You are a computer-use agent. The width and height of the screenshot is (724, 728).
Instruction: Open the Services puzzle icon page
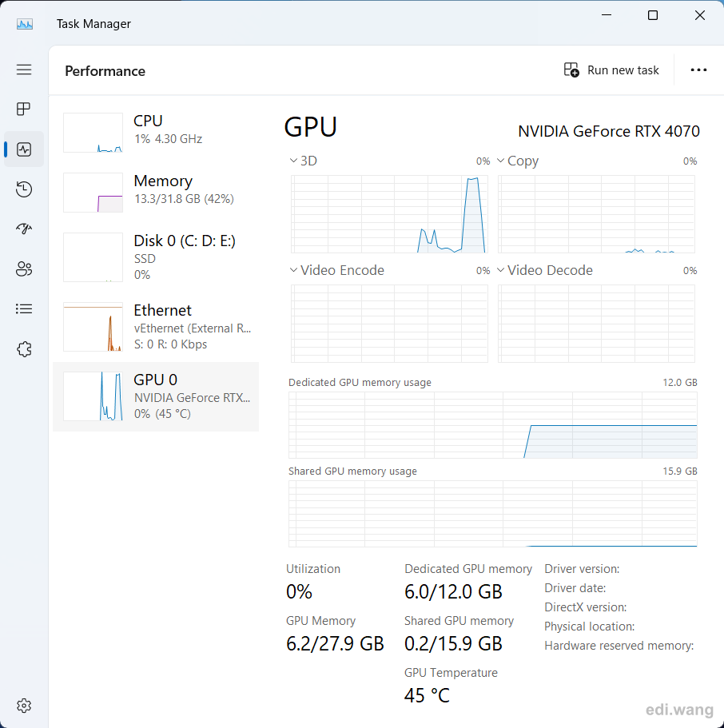pos(24,349)
